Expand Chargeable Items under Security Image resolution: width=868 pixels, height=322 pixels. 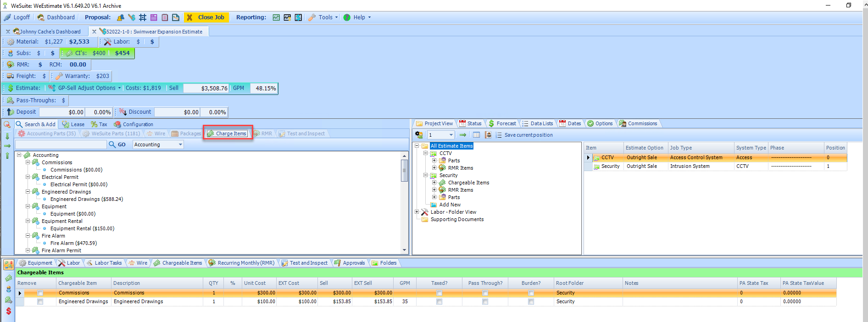434,183
